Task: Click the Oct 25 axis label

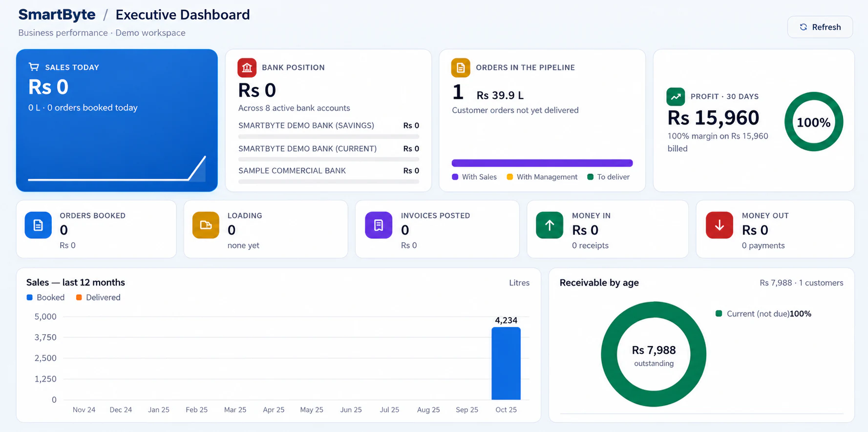Action: pyautogui.click(x=506, y=410)
